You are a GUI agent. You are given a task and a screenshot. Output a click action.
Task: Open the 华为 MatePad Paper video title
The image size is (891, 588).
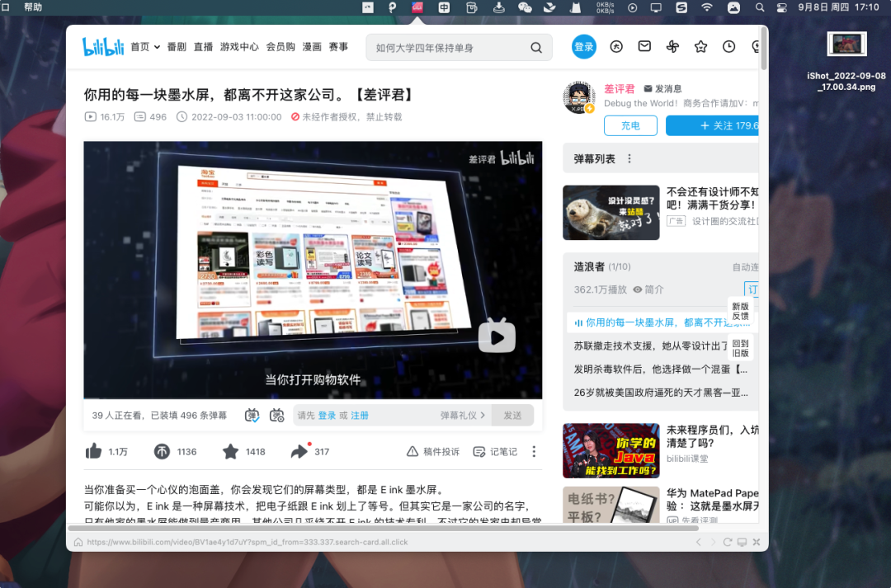tap(712, 500)
